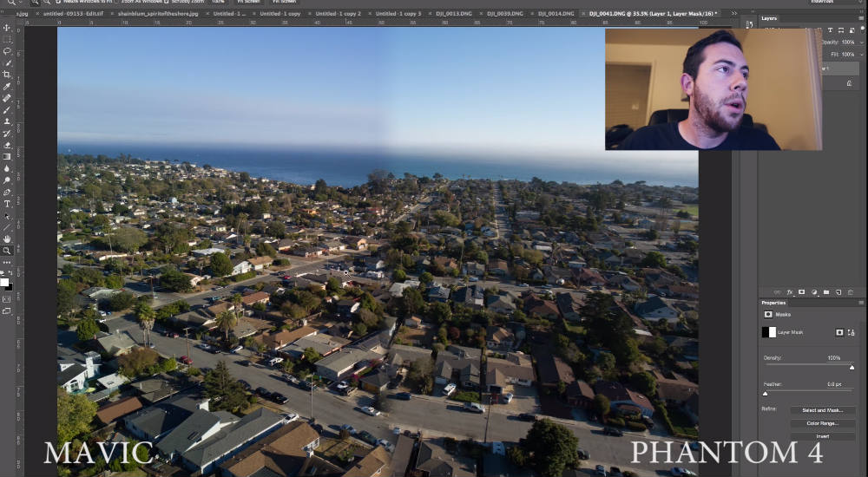Create a new layer group
The height and width of the screenshot is (477, 868).
(x=826, y=292)
